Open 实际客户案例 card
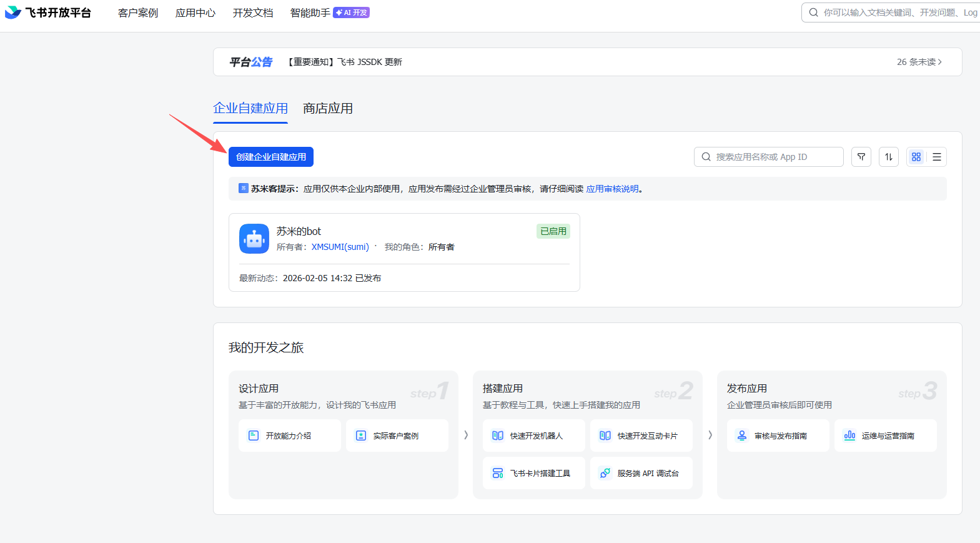The height and width of the screenshot is (543, 980). (x=397, y=436)
